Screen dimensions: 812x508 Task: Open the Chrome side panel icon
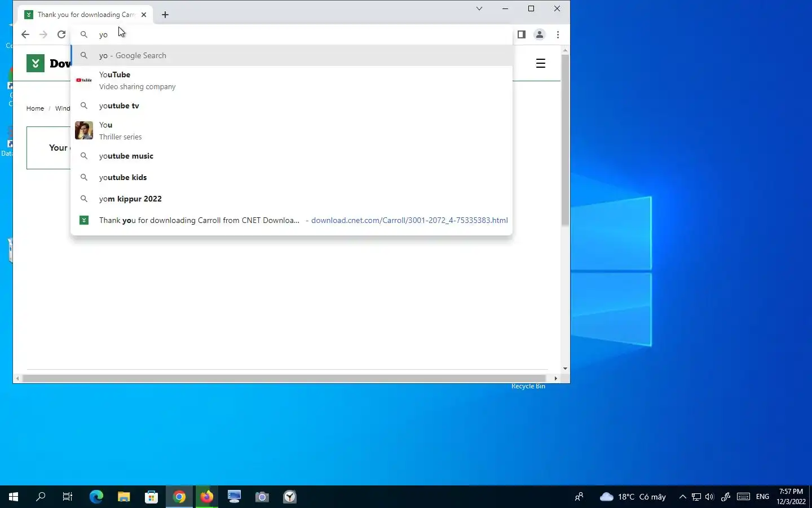(522, 34)
